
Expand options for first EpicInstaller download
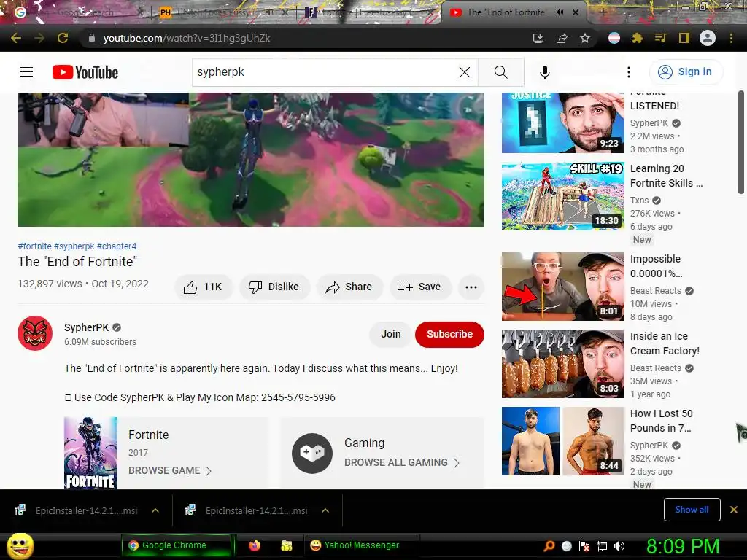pos(155,510)
